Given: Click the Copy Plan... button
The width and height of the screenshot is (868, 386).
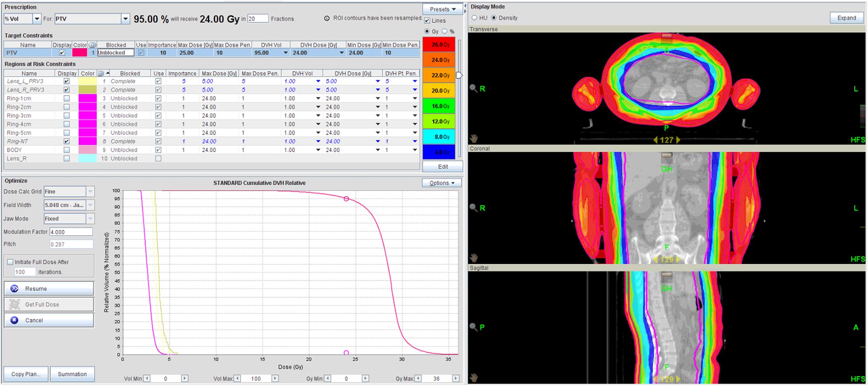Looking at the screenshot, I should click(25, 374).
